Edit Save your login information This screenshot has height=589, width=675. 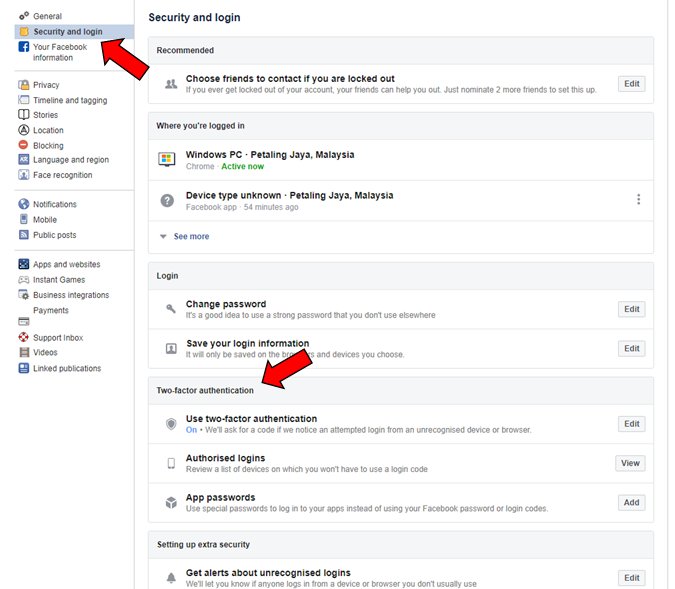click(x=632, y=348)
